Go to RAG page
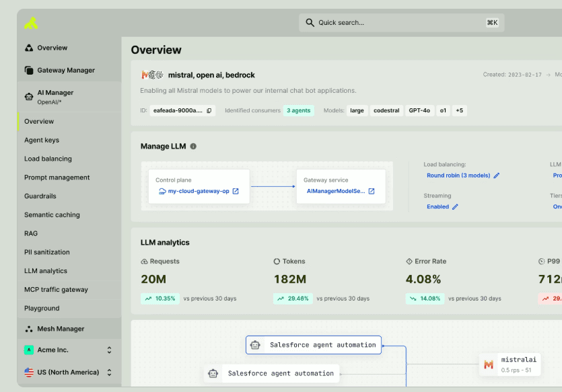The height and width of the screenshot is (392, 562). [x=69, y=233]
